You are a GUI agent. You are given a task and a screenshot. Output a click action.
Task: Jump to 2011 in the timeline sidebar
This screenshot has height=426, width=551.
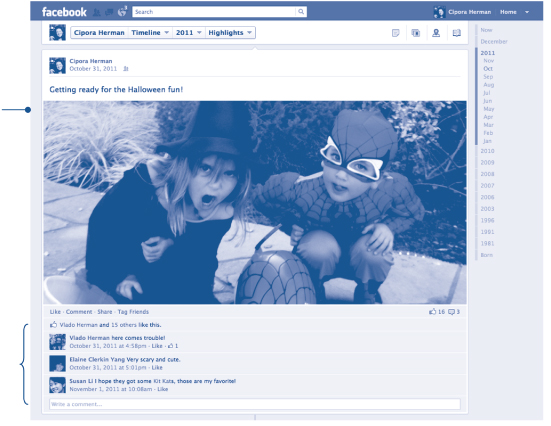click(487, 53)
